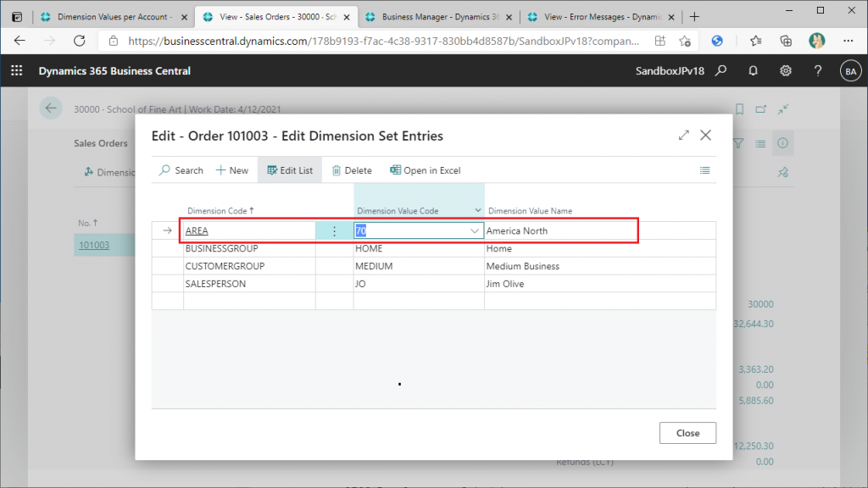Click the Jim Olive value name cell
868x488 pixels.
pyautogui.click(x=600, y=284)
